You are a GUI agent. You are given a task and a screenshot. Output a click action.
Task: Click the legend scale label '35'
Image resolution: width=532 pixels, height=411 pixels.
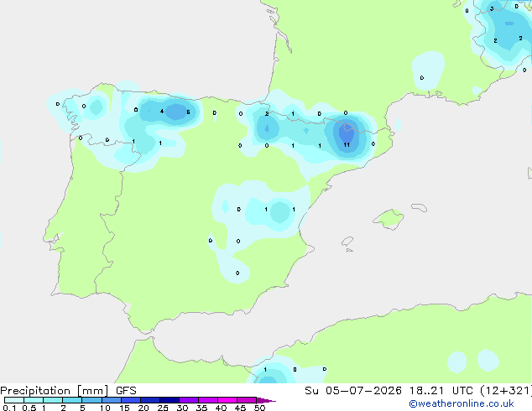[x=201, y=408]
